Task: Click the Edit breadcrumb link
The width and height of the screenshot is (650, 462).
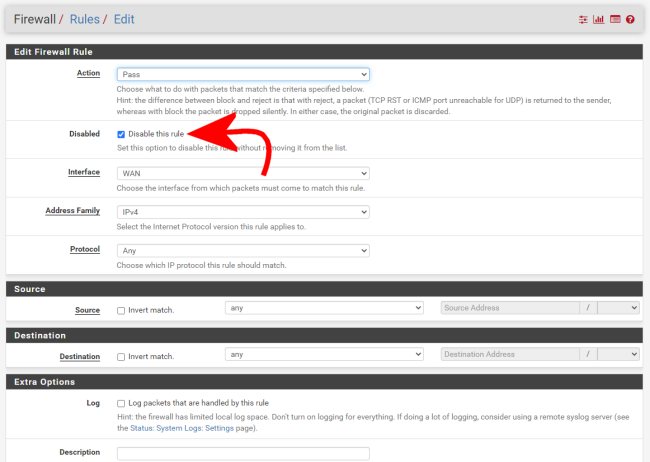Action: tap(123, 19)
